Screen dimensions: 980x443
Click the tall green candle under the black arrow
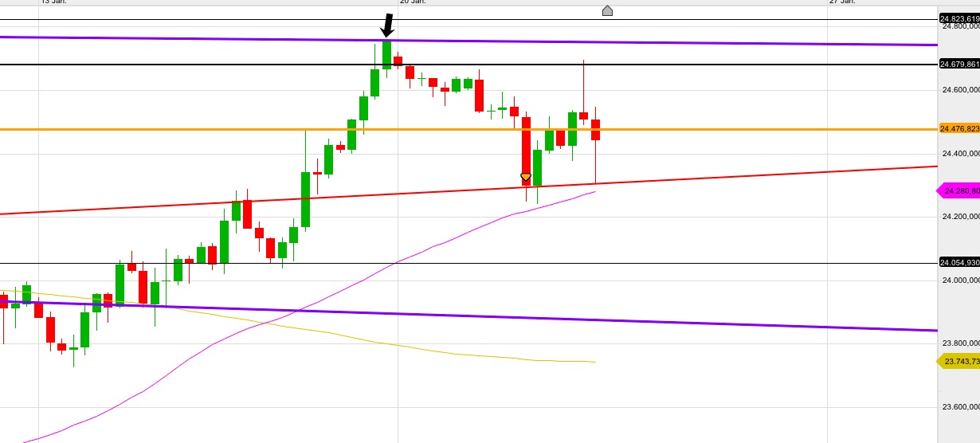386,56
